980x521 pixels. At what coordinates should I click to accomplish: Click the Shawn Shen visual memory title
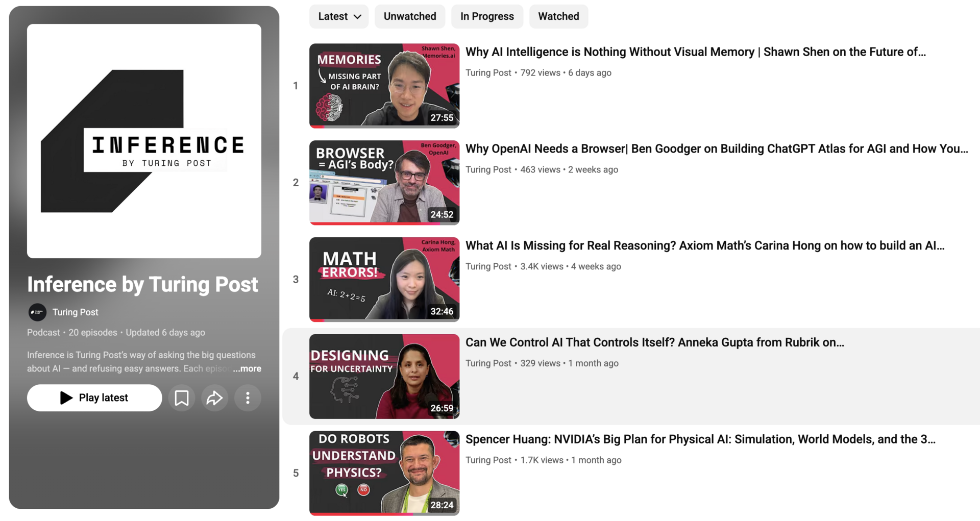(695, 52)
